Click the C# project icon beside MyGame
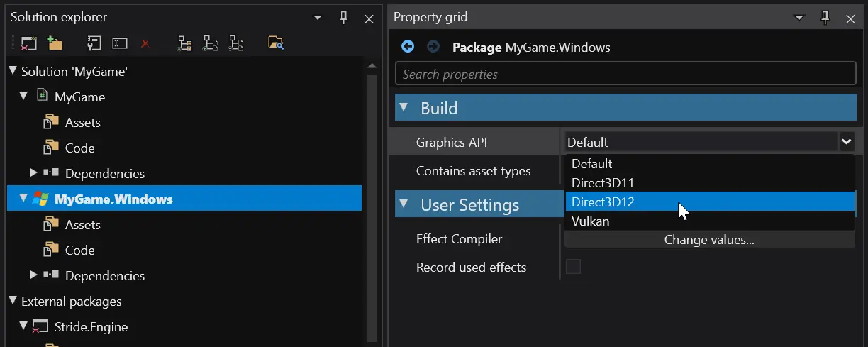The height and width of the screenshot is (347, 868). point(42,96)
